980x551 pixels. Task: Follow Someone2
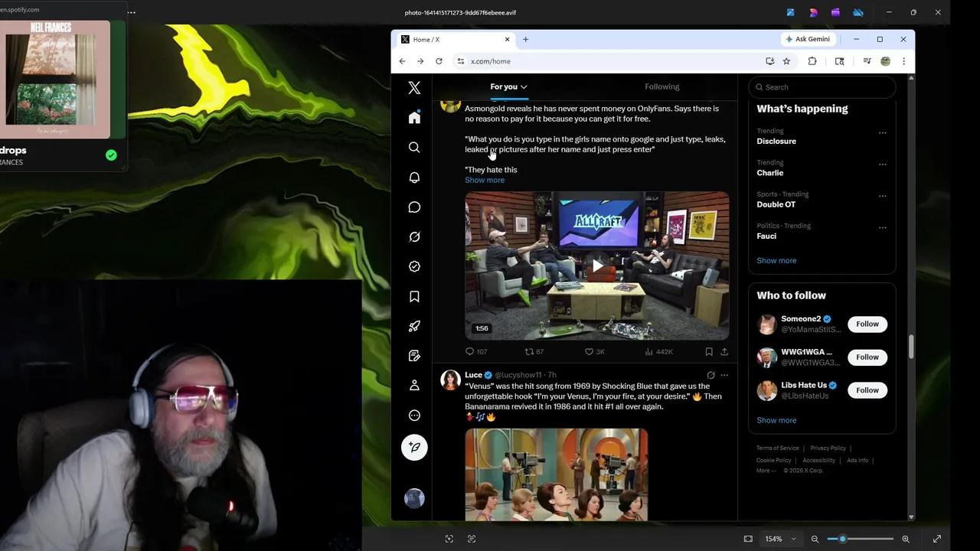867,324
